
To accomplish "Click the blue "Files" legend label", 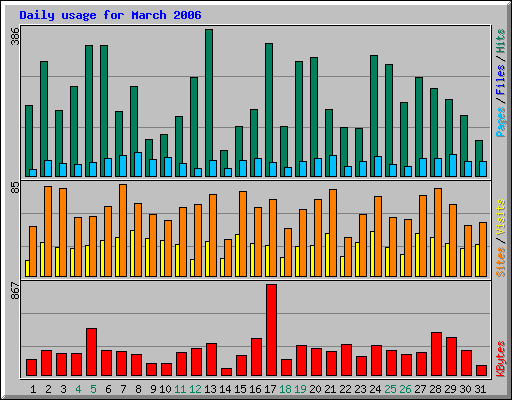I will click(x=500, y=79).
